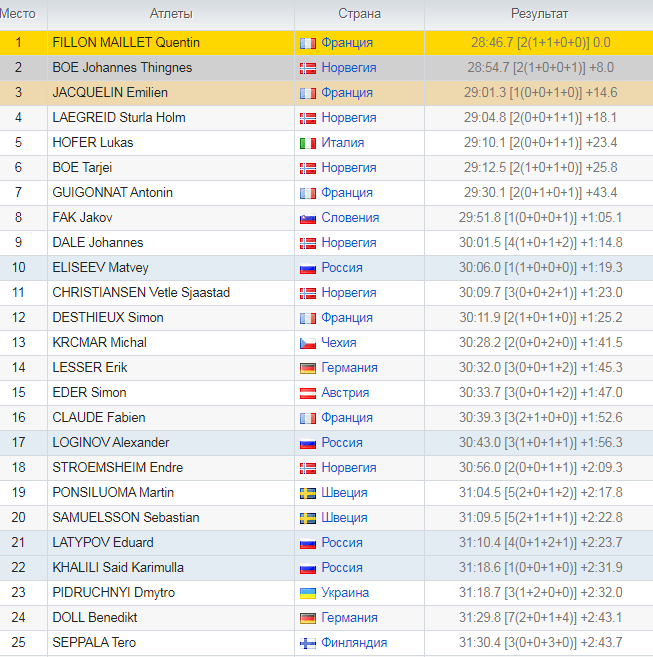Open Норвегия link for Boe Johannes Thingnes

coord(349,67)
